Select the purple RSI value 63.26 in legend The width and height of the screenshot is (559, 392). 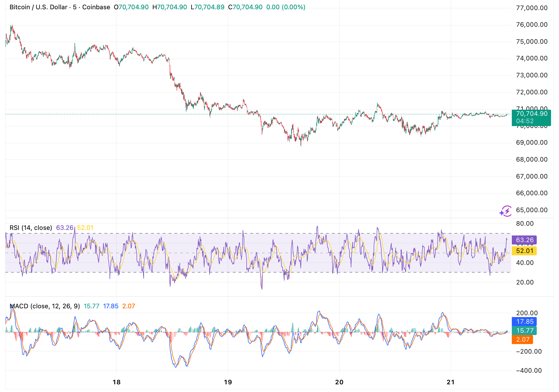coord(65,227)
